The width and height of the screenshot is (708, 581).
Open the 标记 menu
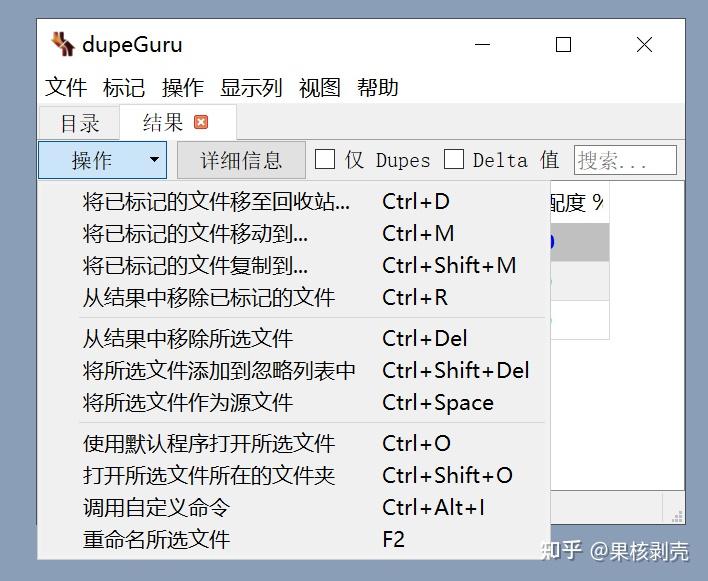click(124, 87)
